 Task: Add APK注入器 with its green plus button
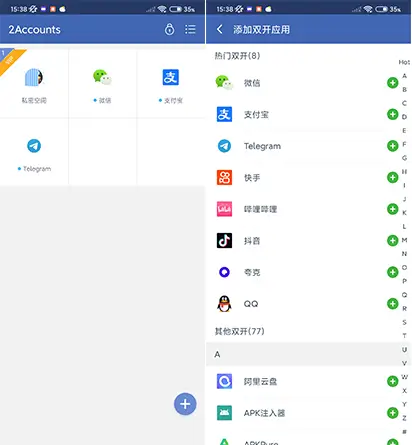392,413
